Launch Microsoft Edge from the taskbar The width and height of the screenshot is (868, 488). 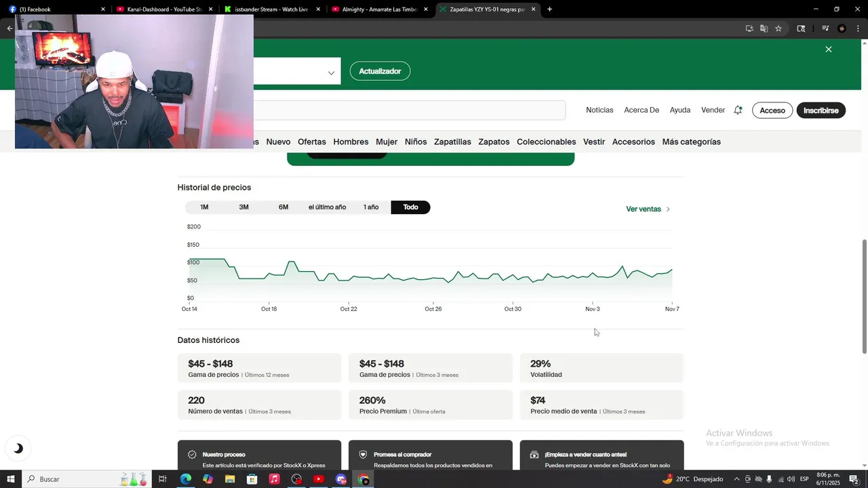[x=185, y=479]
